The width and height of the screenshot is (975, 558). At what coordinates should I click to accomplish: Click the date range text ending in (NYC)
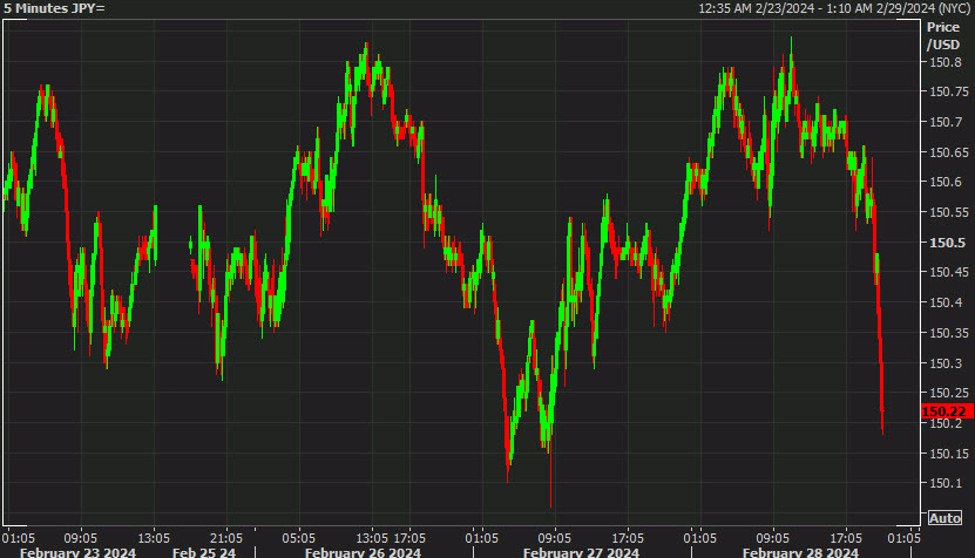[x=835, y=8]
